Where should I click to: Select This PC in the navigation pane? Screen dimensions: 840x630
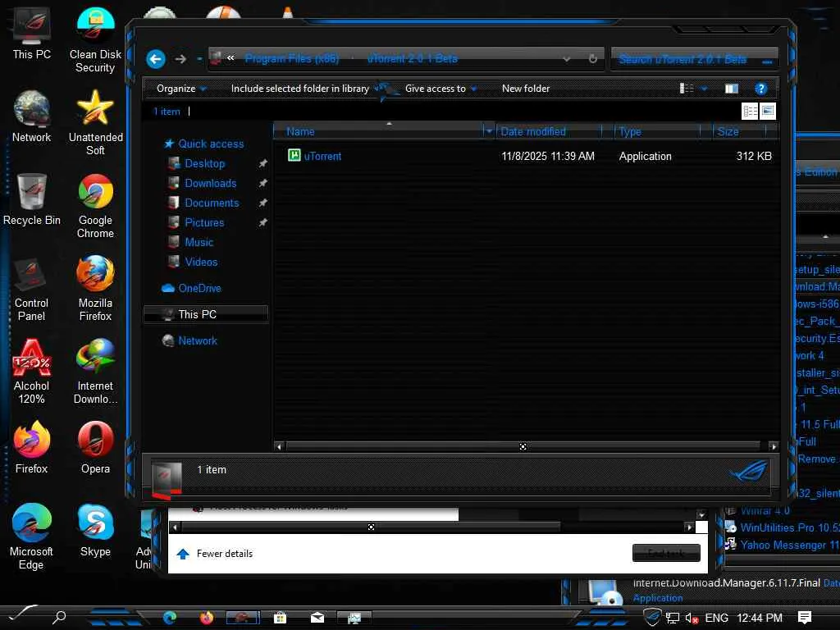coord(206,314)
